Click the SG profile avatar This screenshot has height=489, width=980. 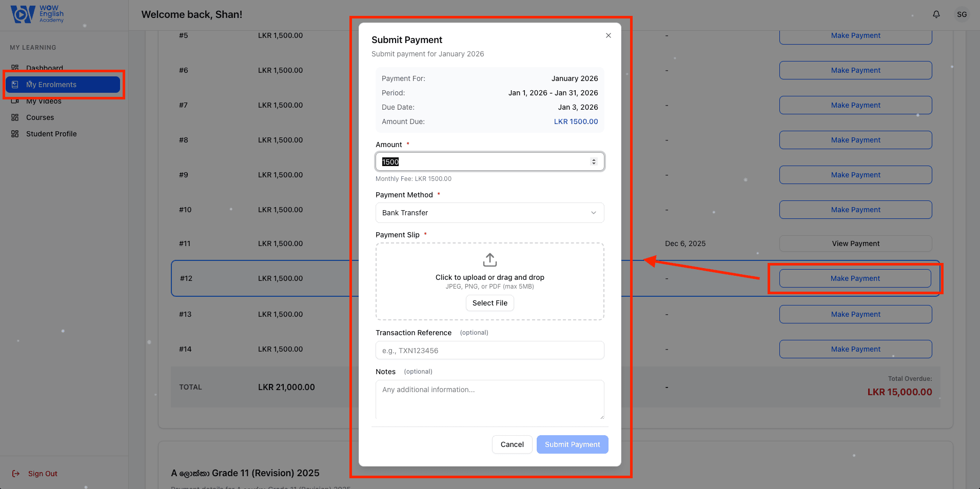coord(962,14)
